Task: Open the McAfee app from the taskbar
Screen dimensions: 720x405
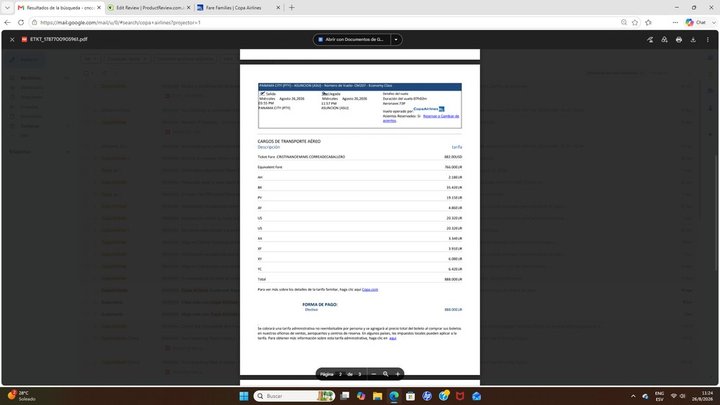Action: tap(460, 396)
